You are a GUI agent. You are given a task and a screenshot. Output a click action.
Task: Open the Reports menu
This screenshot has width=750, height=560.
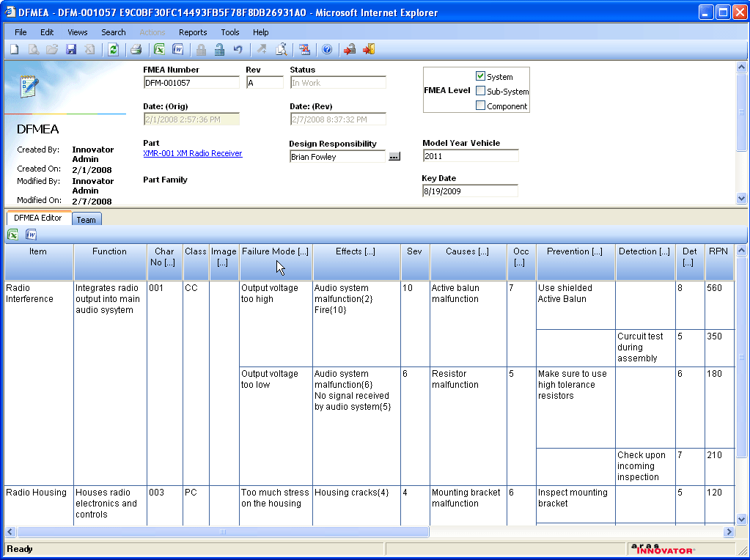tap(193, 32)
